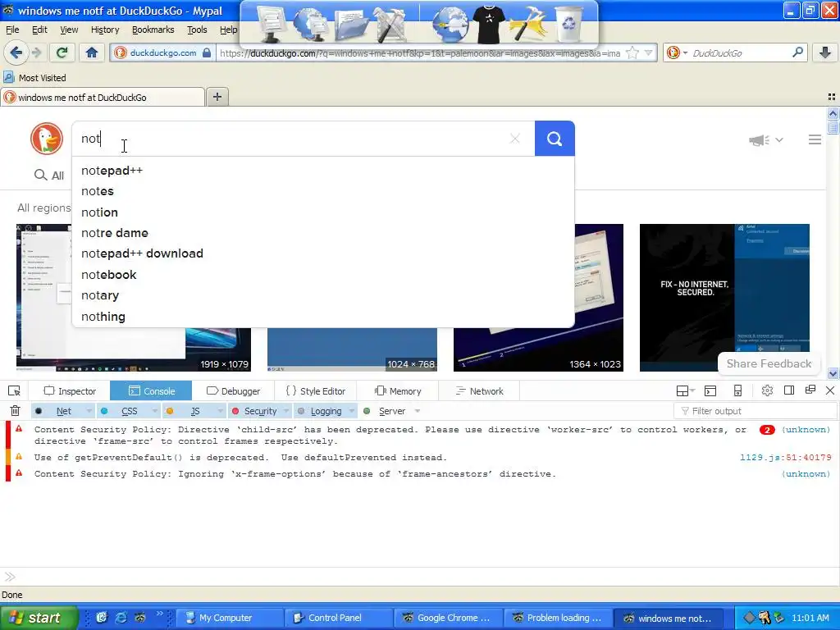The height and width of the screenshot is (630, 840).
Task: Open the Tools menu
Action: [197, 30]
